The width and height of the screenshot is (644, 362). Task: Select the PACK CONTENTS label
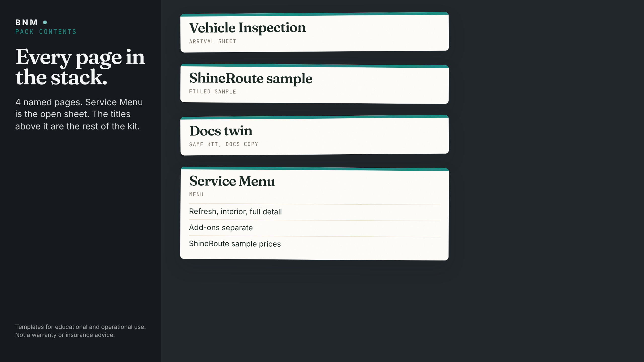coord(46,32)
